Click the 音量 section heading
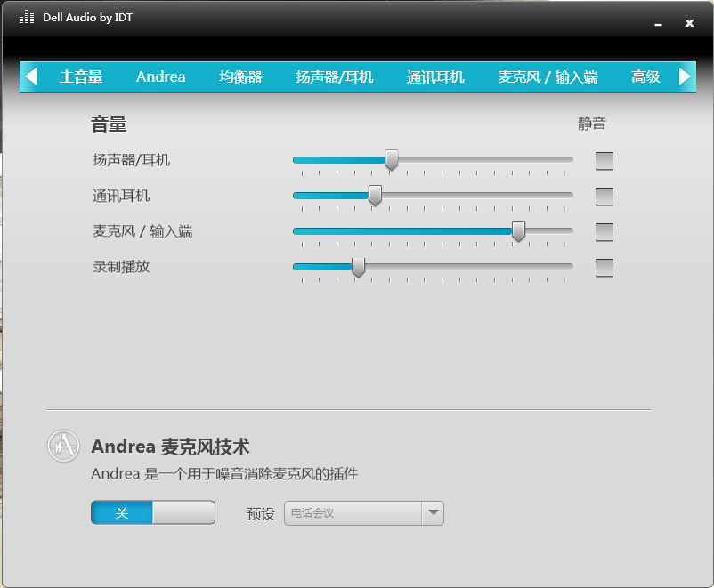Viewport: 714px width, 588px height. click(x=109, y=124)
